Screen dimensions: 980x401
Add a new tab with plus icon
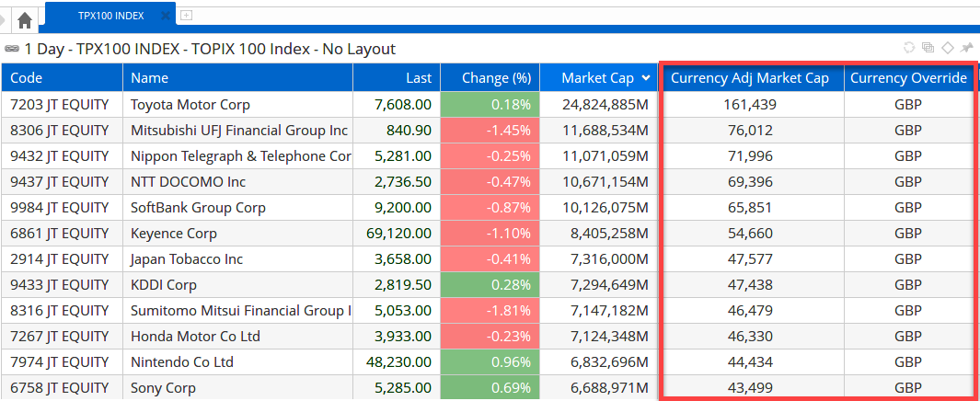[186, 16]
